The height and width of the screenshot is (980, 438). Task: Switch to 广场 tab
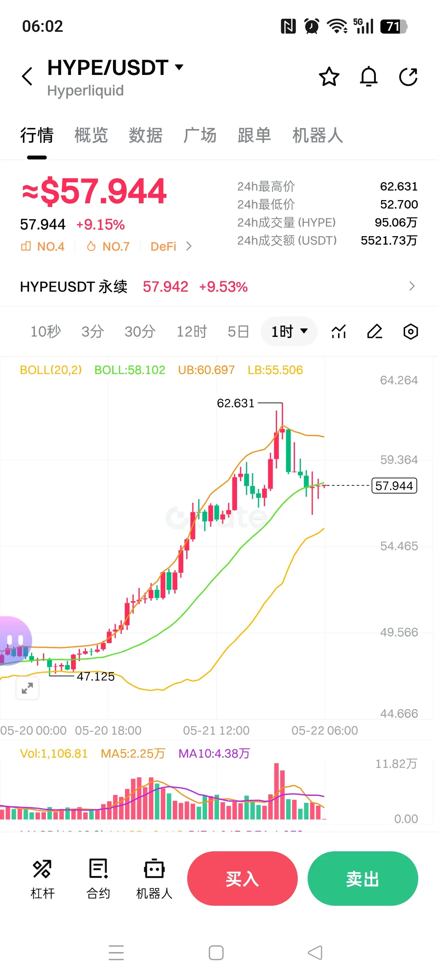[x=200, y=135]
